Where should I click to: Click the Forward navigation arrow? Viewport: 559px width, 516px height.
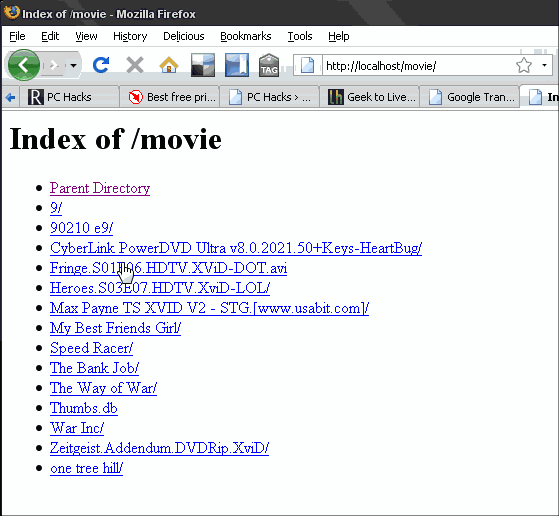(x=54, y=65)
